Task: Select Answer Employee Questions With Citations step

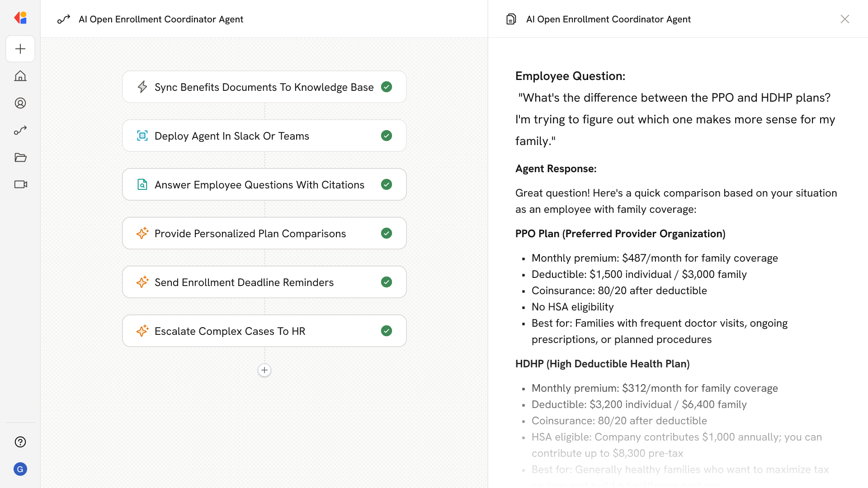Action: pyautogui.click(x=259, y=185)
